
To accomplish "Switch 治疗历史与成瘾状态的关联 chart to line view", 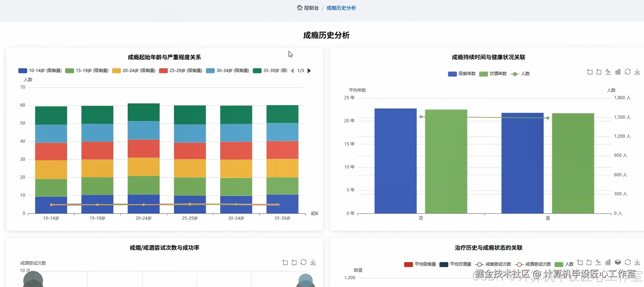I will pos(598,262).
